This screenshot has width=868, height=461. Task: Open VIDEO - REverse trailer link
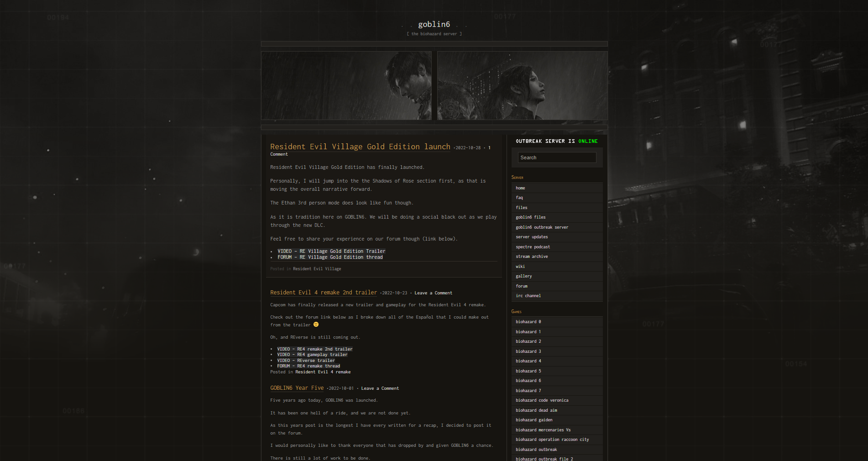pos(306,361)
